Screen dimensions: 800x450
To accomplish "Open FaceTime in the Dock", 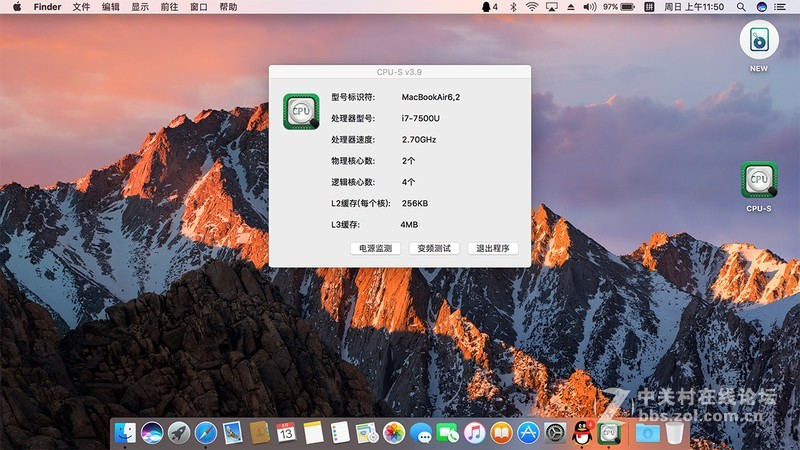I will click(x=447, y=433).
